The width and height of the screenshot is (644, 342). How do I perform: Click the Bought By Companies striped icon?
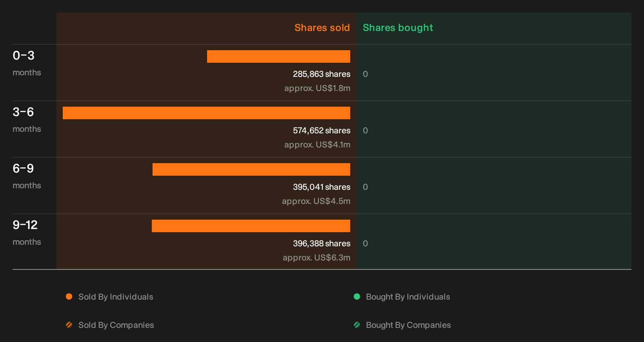pyautogui.click(x=357, y=325)
